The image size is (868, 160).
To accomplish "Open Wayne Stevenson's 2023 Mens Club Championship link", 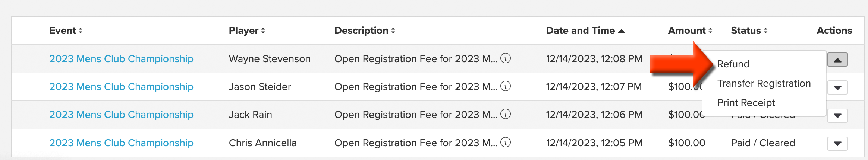I will (x=121, y=59).
